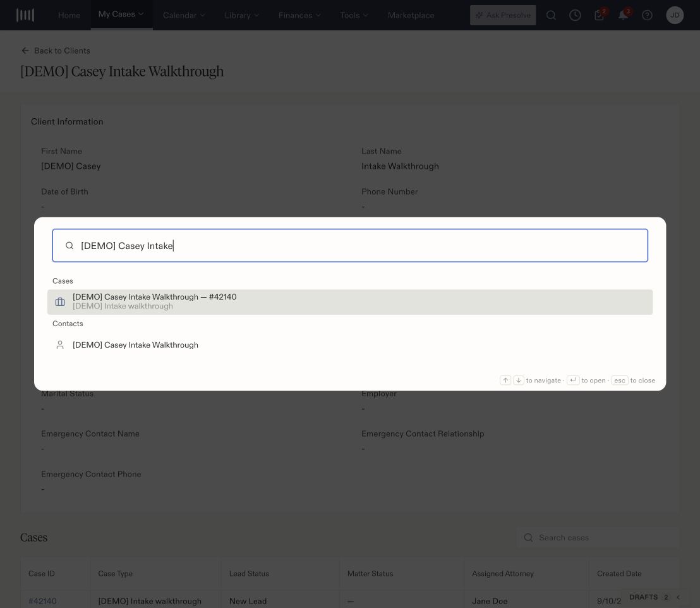The width and height of the screenshot is (700, 608).
Task: Open case ID #42140 link in the table
Action: point(42,601)
